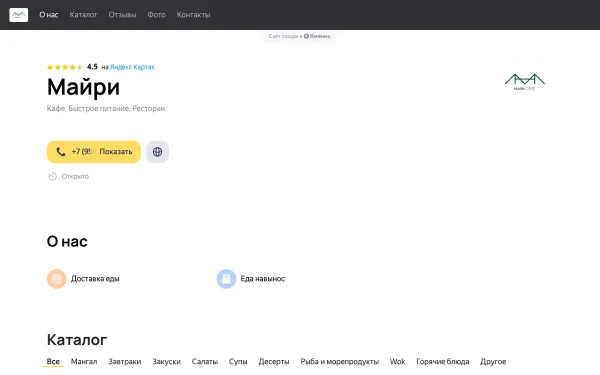Screen dimensions: 600x375
Task: Click the О нас section heading
Action: pos(67,241)
